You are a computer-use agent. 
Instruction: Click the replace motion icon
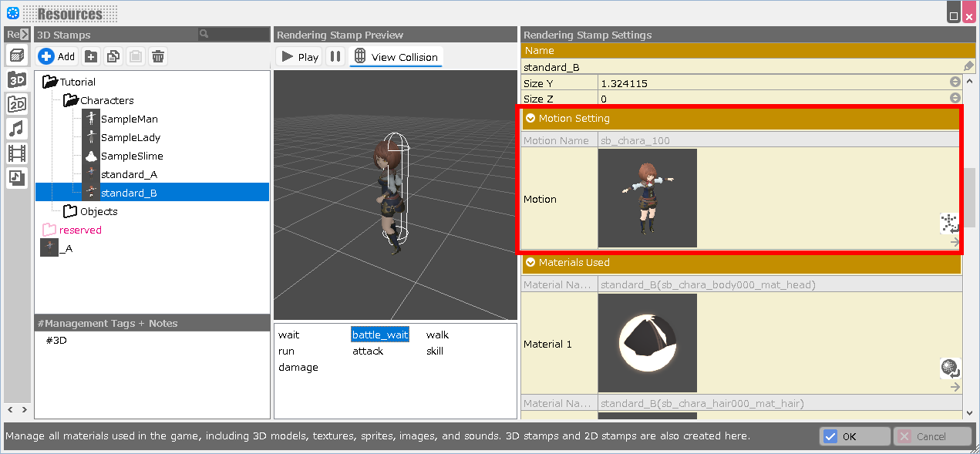[x=950, y=224]
